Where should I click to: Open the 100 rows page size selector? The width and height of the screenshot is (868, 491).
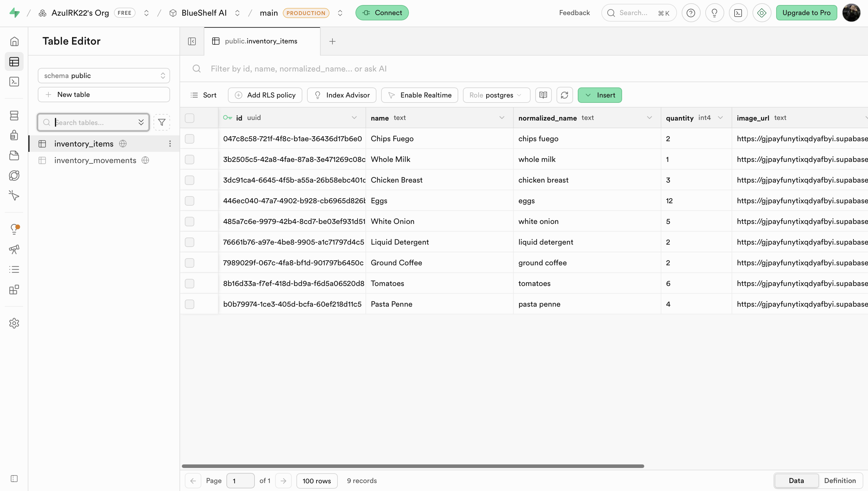click(x=317, y=481)
